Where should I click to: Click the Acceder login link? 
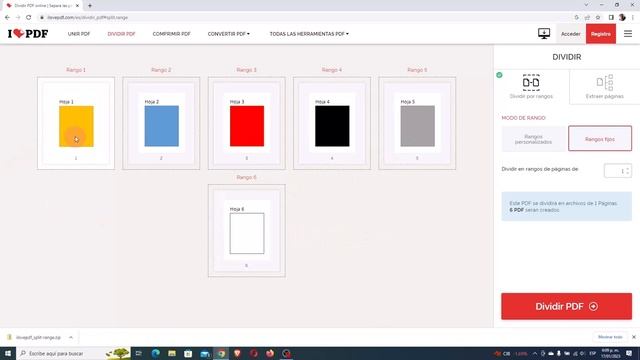571,34
